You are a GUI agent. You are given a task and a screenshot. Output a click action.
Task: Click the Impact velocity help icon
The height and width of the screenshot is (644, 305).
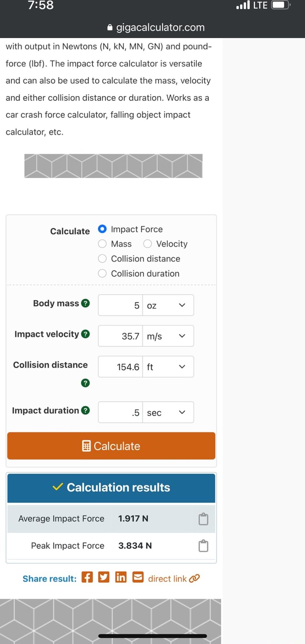click(85, 334)
